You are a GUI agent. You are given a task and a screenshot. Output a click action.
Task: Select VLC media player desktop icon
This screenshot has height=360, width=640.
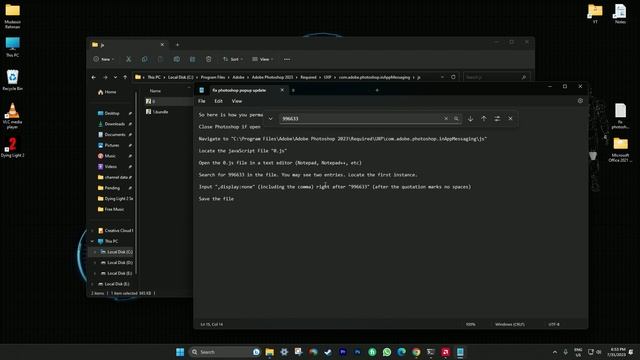click(x=12, y=116)
